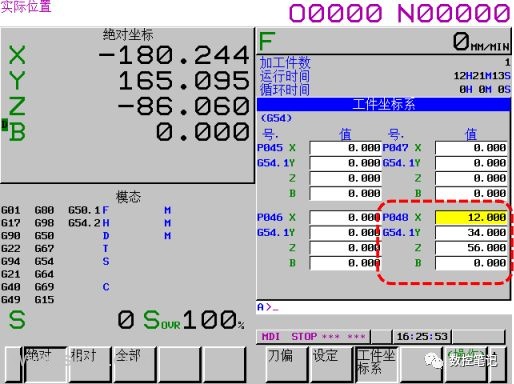This screenshot has height=384, width=514.
Task: Click the G49 modal code
Action: (x=11, y=300)
